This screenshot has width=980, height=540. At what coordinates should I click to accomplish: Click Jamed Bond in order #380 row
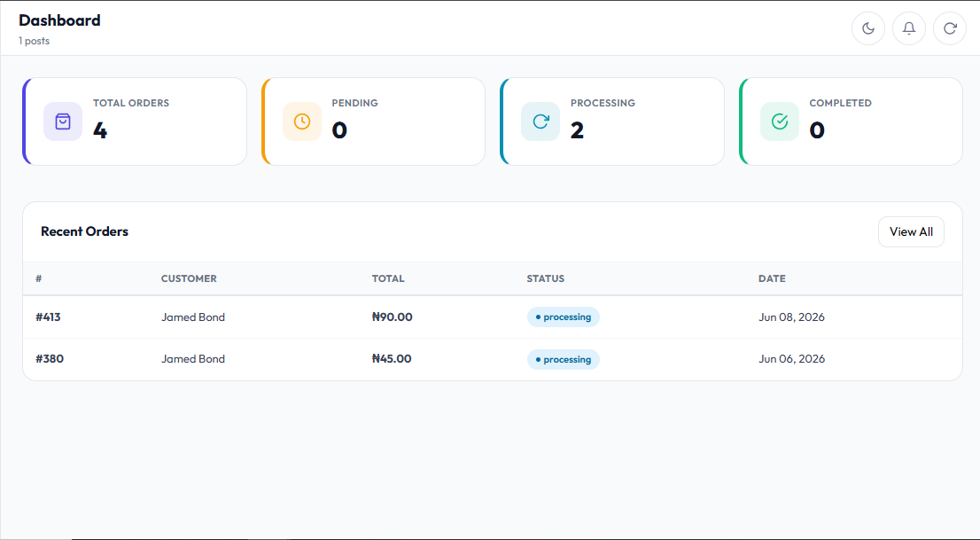[193, 359]
